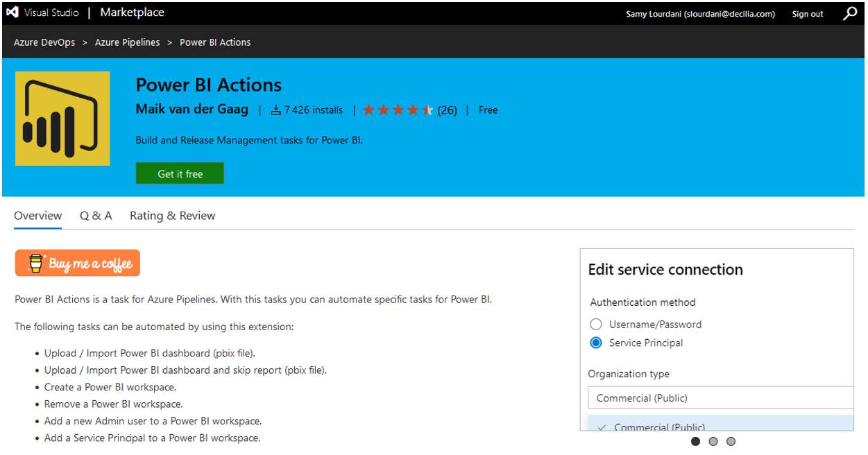Switch to the Q & A tab
This screenshot has width=868, height=455.
pyautogui.click(x=96, y=216)
